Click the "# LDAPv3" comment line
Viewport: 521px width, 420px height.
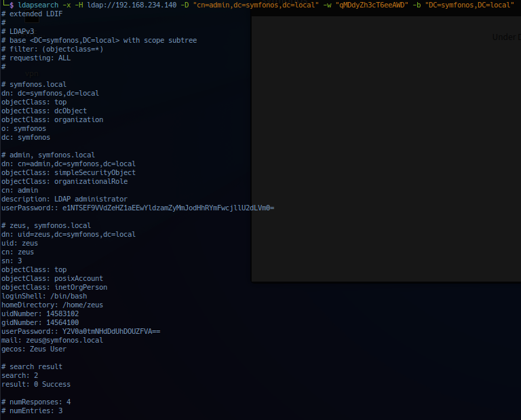(x=21, y=31)
